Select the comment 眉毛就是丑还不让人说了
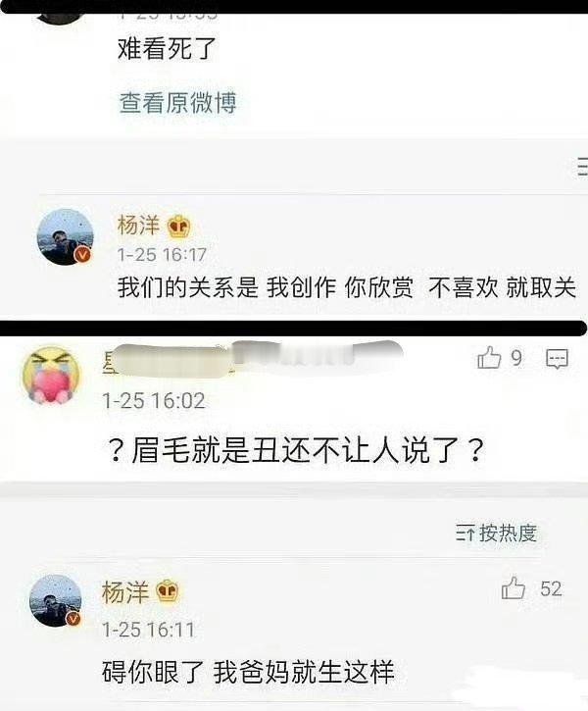 [x=296, y=450]
